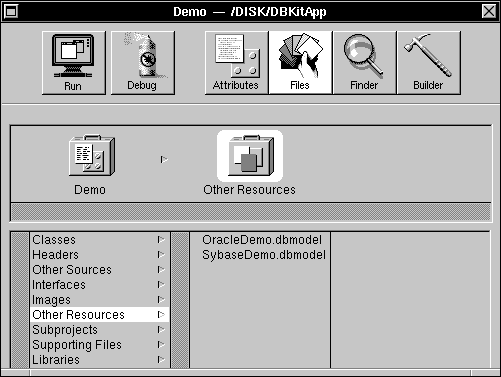Select the Subprojects category row
The width and height of the screenshot is (501, 377).
click(x=100, y=330)
